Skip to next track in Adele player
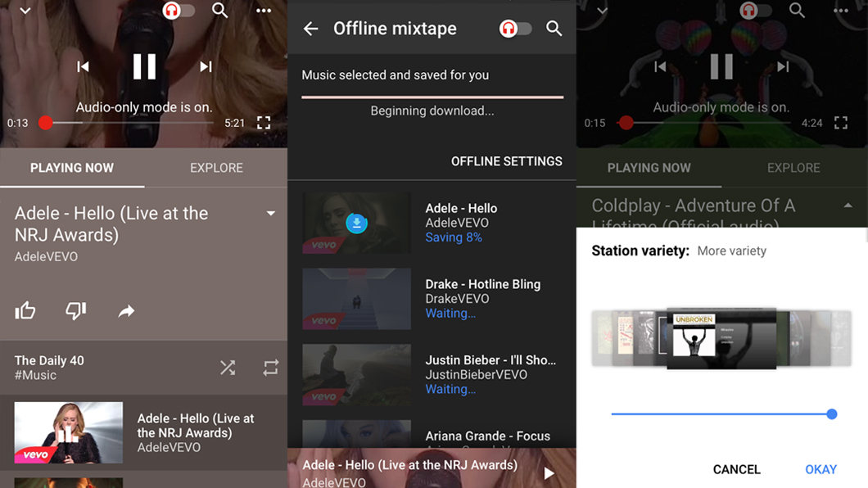 pos(206,66)
